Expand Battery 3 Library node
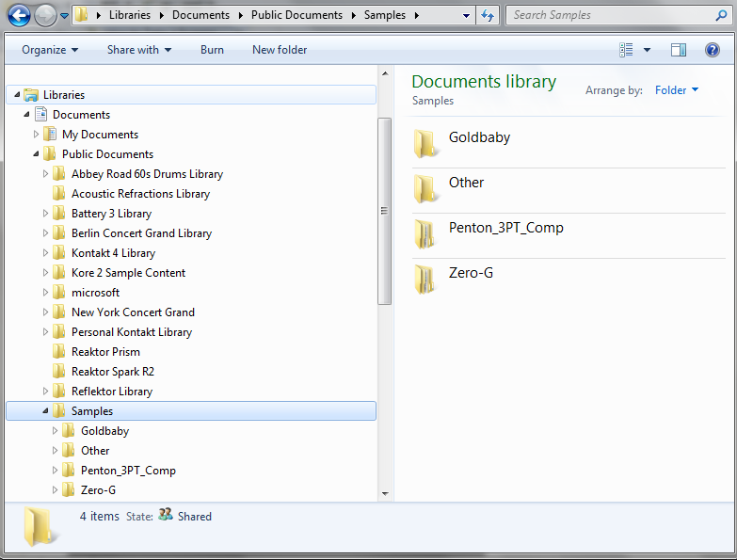Screen dimensions: 737x560 (x=45, y=214)
